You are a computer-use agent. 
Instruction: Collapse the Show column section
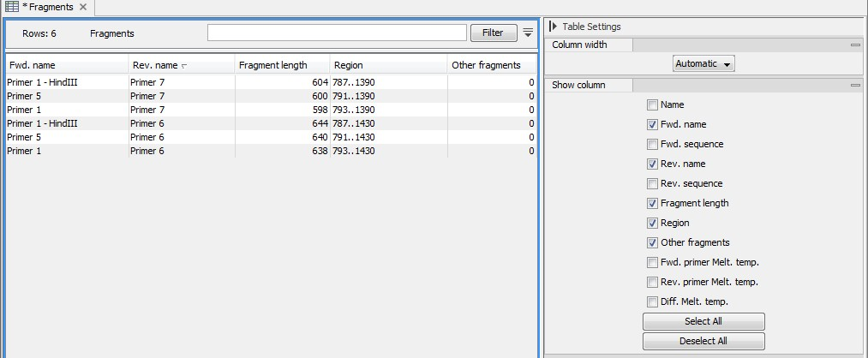(x=854, y=85)
